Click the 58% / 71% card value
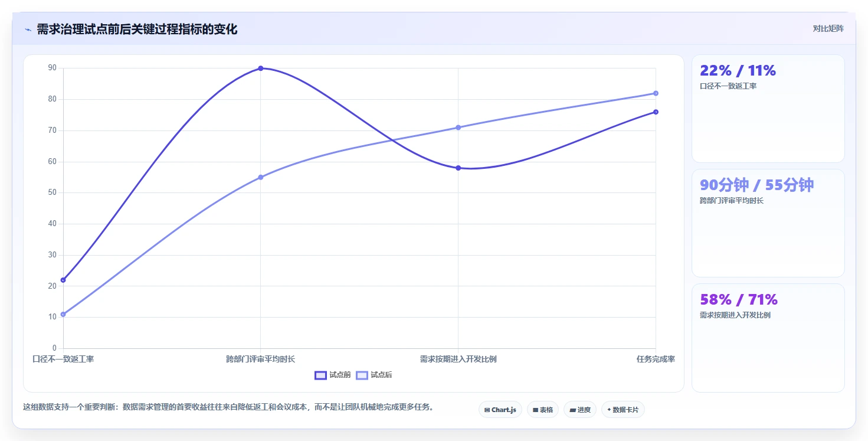 (x=739, y=299)
